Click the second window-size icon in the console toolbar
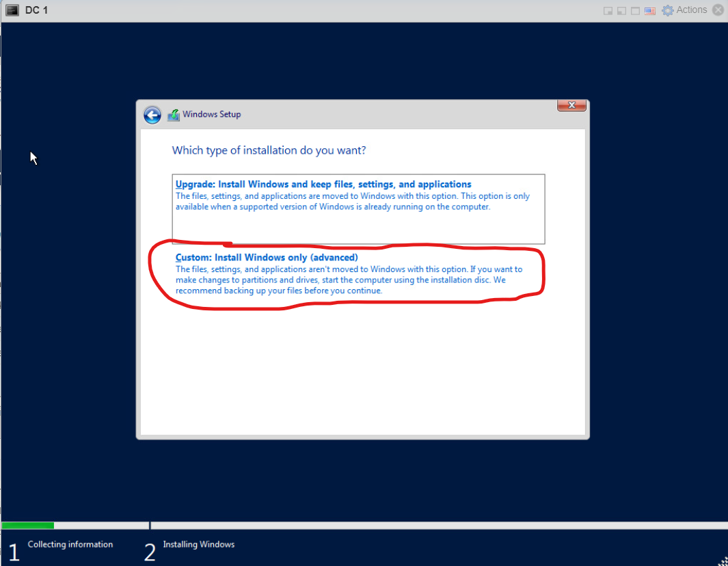 [621, 11]
